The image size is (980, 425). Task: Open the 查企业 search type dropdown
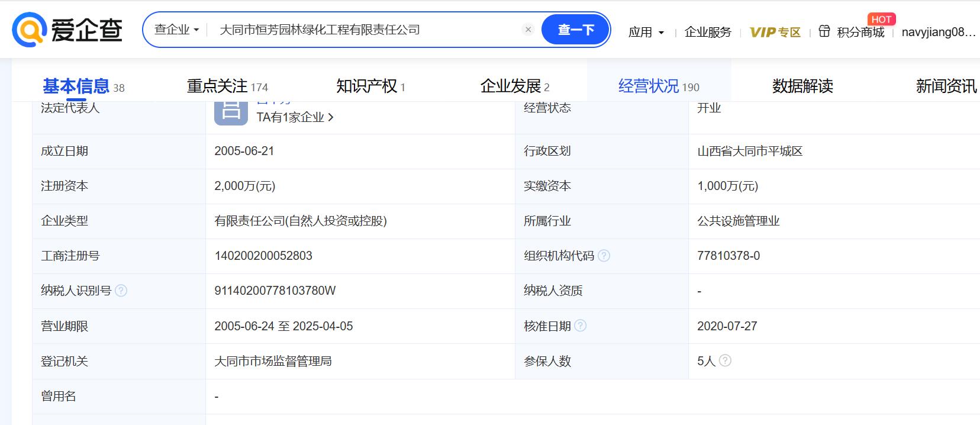(x=176, y=30)
